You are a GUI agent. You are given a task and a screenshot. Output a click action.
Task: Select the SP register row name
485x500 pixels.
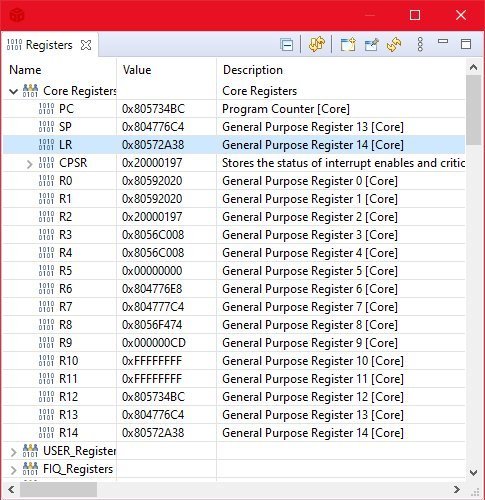65,127
